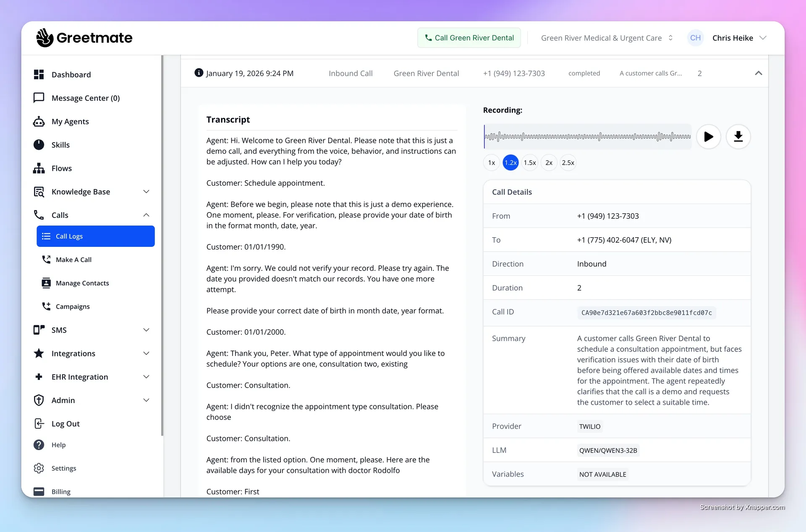This screenshot has height=532, width=806.
Task: Open the Chris Heike account dropdown
Action: click(740, 38)
